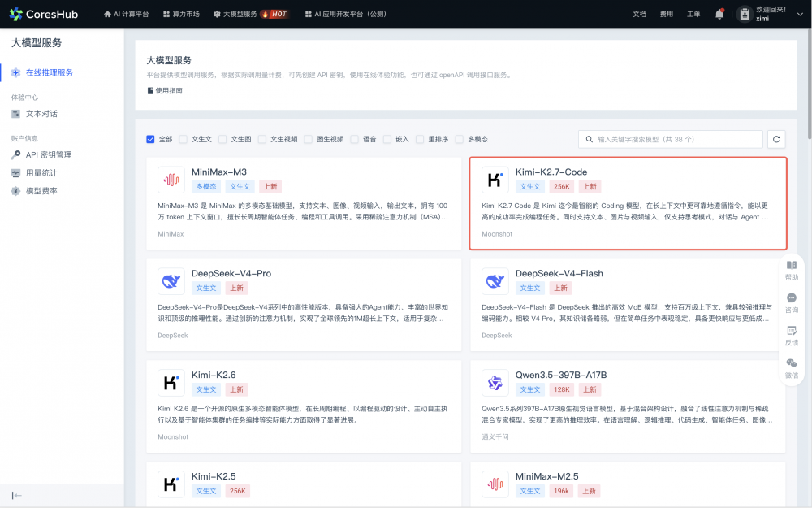Uncheck the 全部 filter checkbox
812x508 pixels.
click(150, 139)
